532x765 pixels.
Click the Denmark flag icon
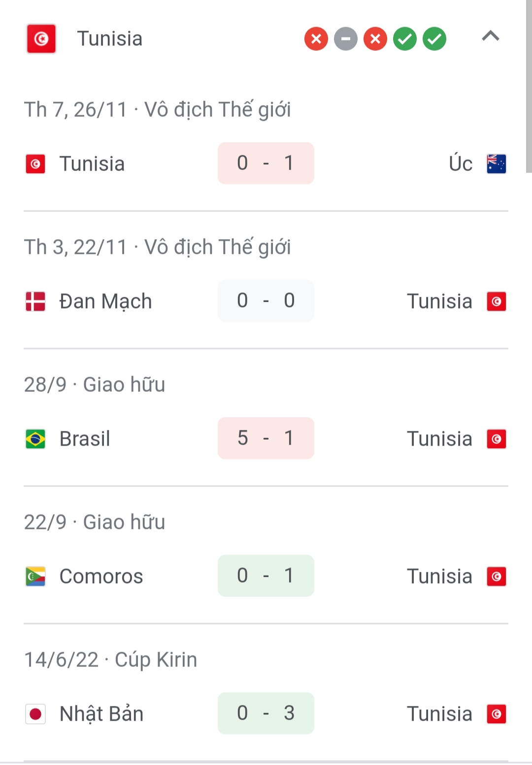(x=35, y=301)
